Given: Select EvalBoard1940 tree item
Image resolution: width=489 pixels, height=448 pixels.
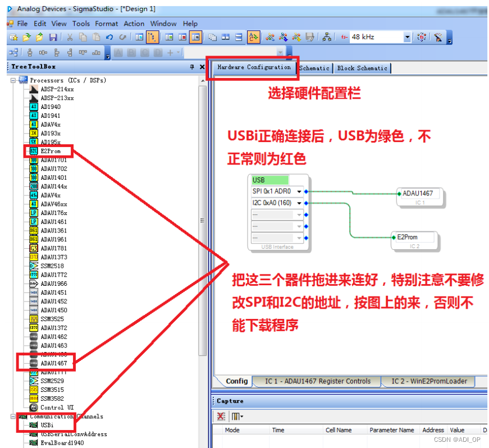Looking at the screenshot, I should point(62,443).
